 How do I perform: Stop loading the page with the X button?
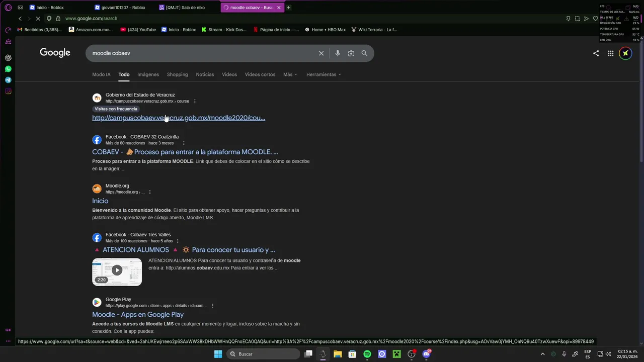click(x=39, y=19)
